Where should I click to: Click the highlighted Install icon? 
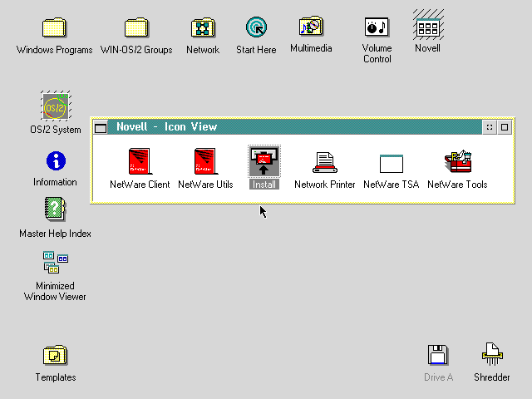(x=264, y=161)
